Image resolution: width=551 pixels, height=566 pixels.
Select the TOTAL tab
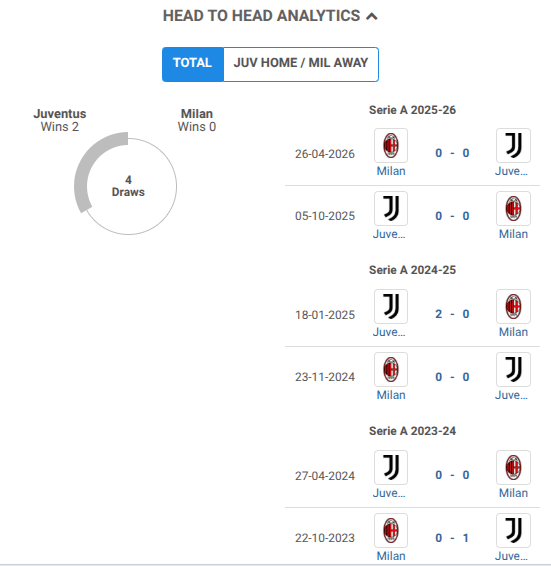[193, 64]
